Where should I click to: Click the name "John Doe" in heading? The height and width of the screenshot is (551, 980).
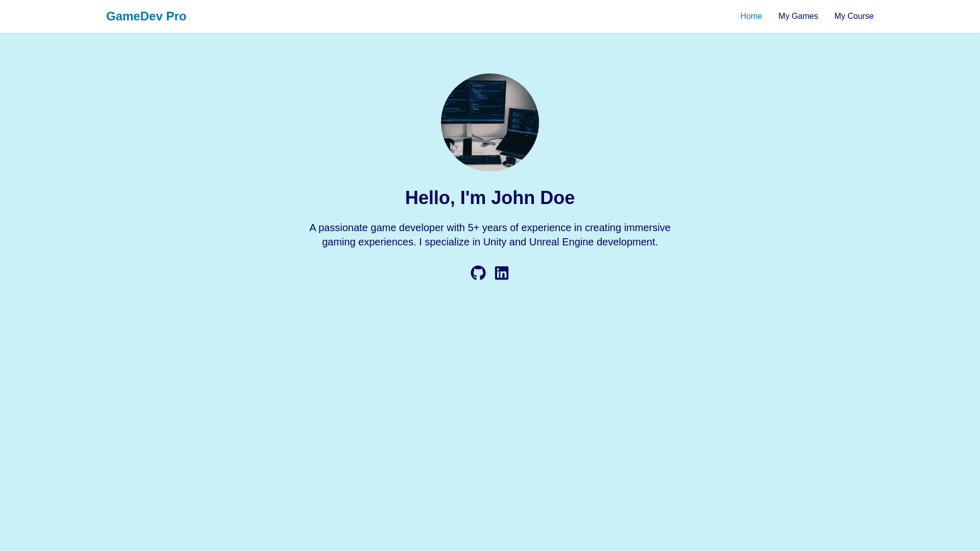tap(532, 198)
